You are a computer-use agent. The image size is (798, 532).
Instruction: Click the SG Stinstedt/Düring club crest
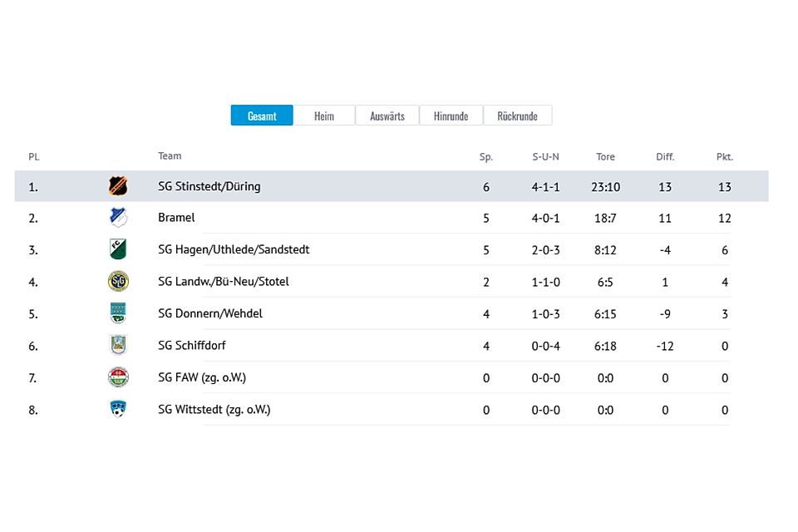click(x=118, y=186)
